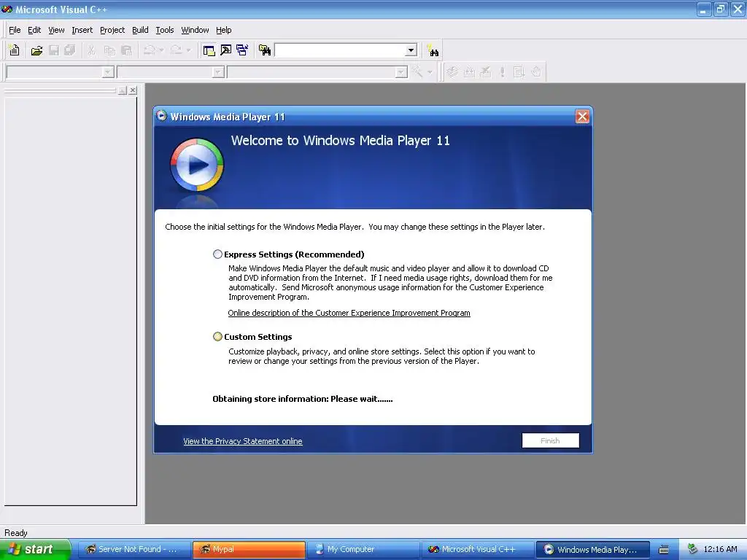Click the 12:16 AM clock

click(720, 549)
